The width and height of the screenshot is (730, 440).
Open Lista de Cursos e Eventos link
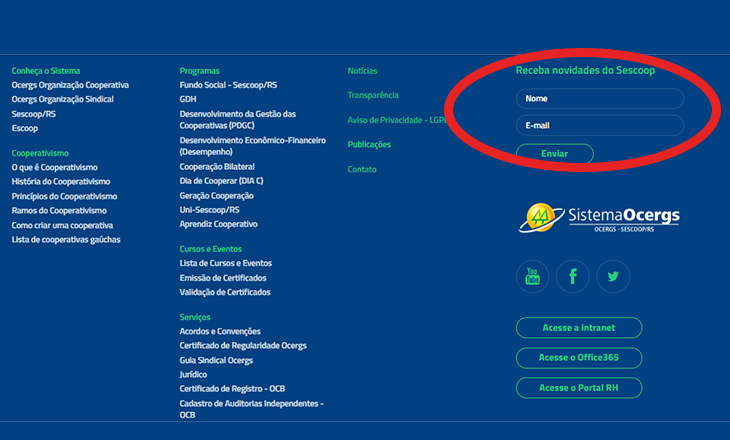(x=226, y=264)
